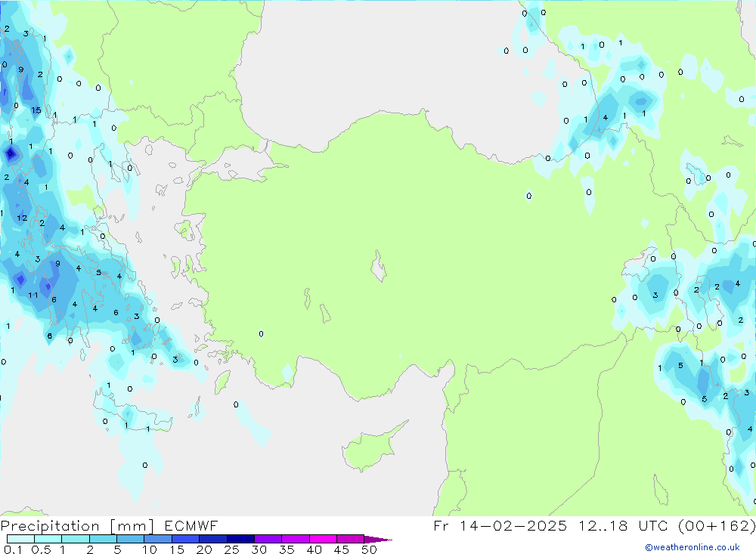Click the '50' legend scale label
756x554 pixels.
369,549
